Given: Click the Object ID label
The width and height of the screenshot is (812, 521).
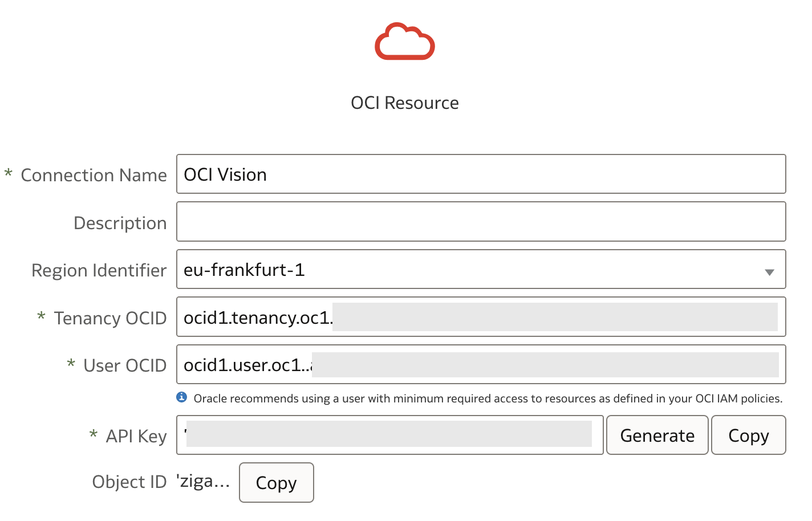Looking at the screenshot, I should pyautogui.click(x=129, y=482).
